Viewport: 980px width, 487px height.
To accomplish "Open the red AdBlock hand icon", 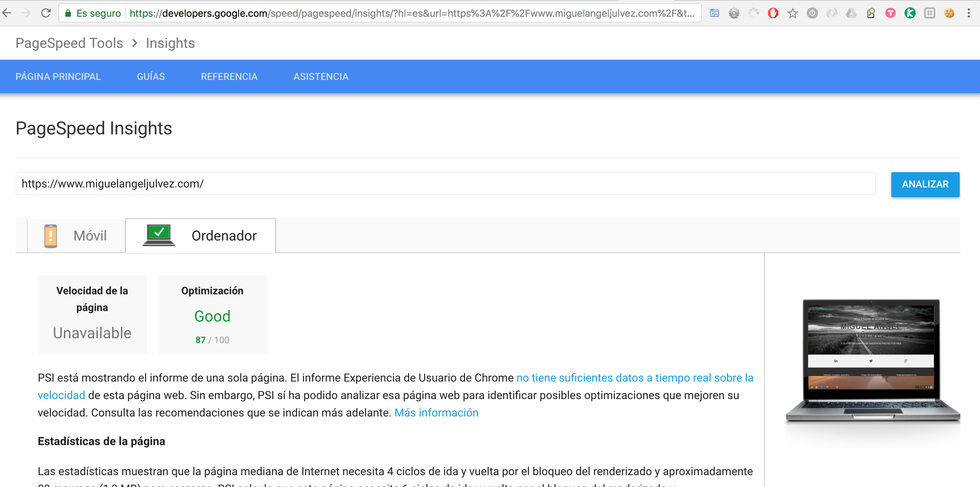I will [x=773, y=13].
